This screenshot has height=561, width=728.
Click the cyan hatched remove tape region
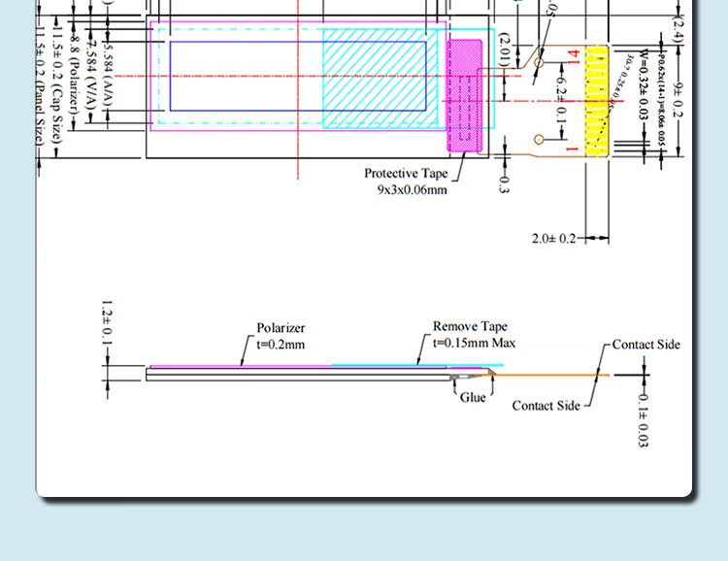tap(374, 78)
